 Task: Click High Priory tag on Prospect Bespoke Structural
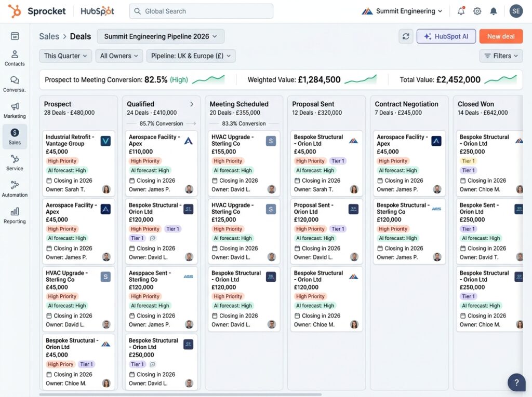pyautogui.click(x=60, y=364)
